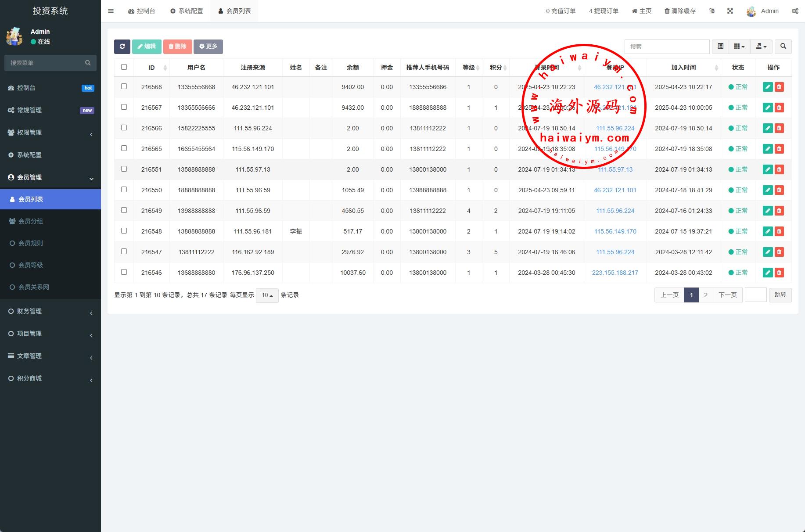Check the select-all checkbox in table header
Screen dimensions: 805x532
(124, 67)
